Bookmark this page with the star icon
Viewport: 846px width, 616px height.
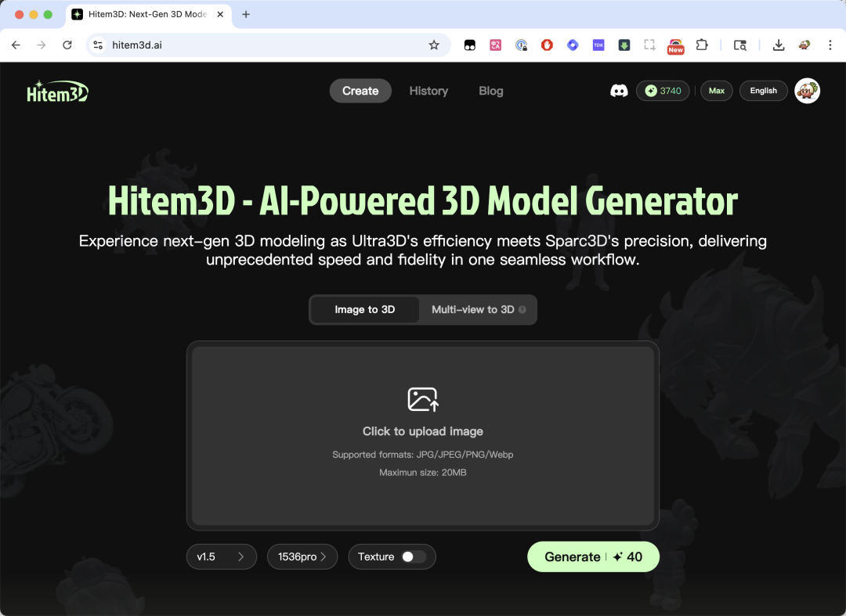click(x=434, y=45)
